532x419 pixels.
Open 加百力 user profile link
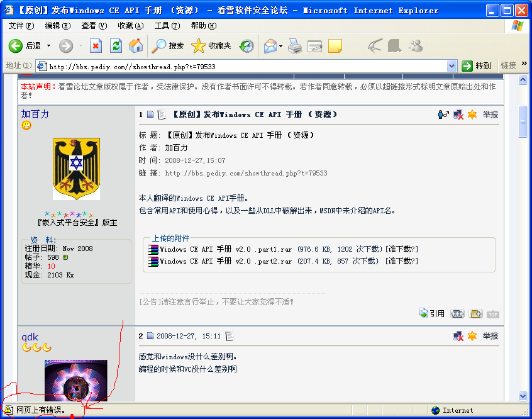click(x=35, y=114)
